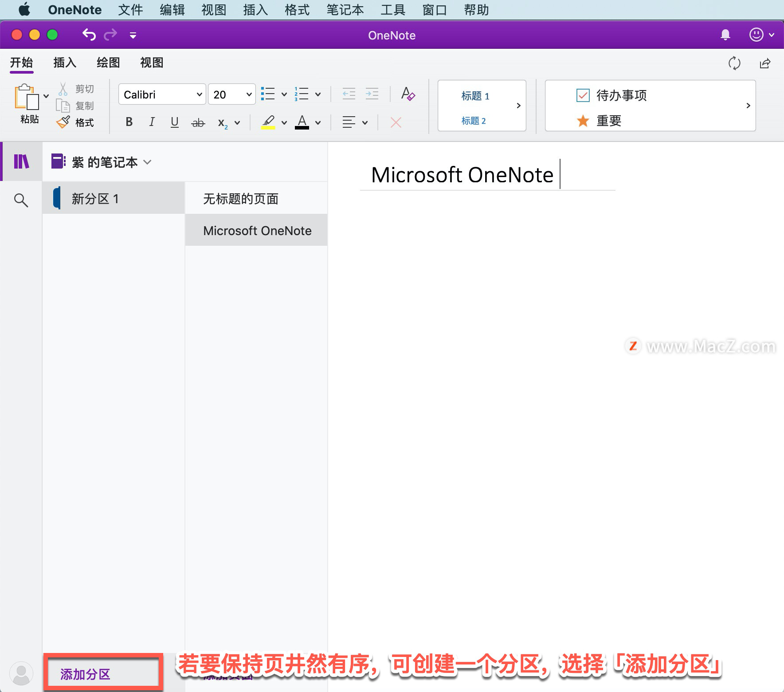Expand paragraph alignment options
This screenshot has height=692, width=784.
365,123
